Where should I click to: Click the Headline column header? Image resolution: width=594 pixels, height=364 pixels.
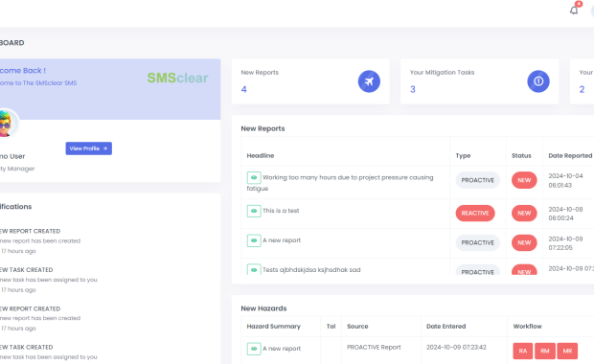point(261,156)
